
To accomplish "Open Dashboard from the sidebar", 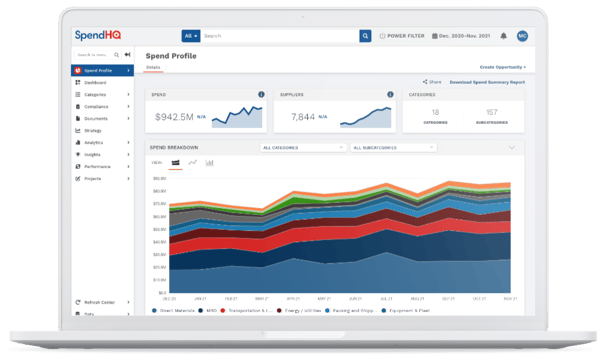I will click(x=95, y=83).
